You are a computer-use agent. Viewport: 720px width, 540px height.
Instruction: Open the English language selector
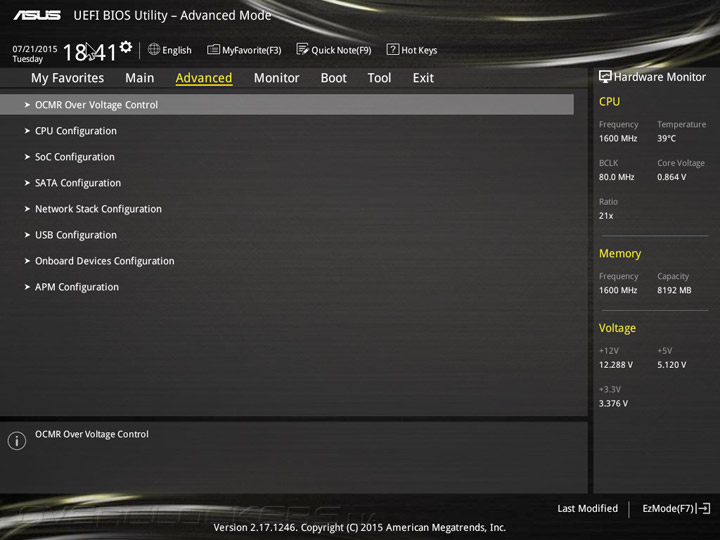[x=170, y=50]
